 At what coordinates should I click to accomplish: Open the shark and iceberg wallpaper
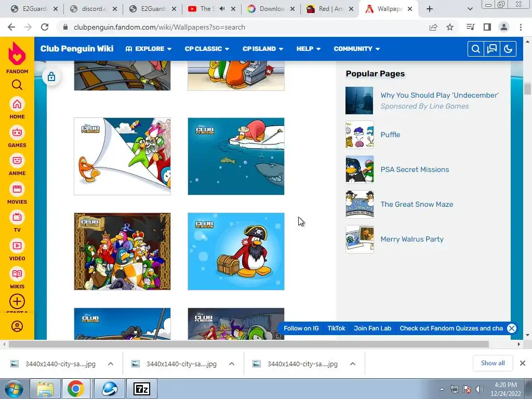pyautogui.click(x=236, y=156)
